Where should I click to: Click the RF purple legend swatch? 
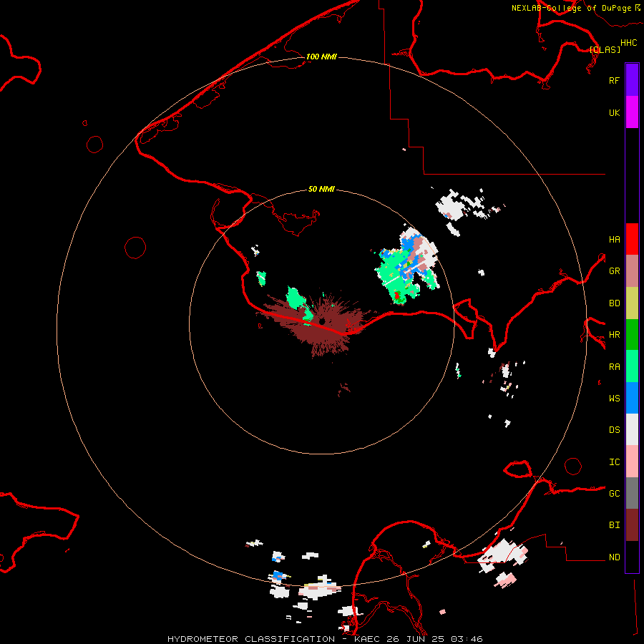632,80
